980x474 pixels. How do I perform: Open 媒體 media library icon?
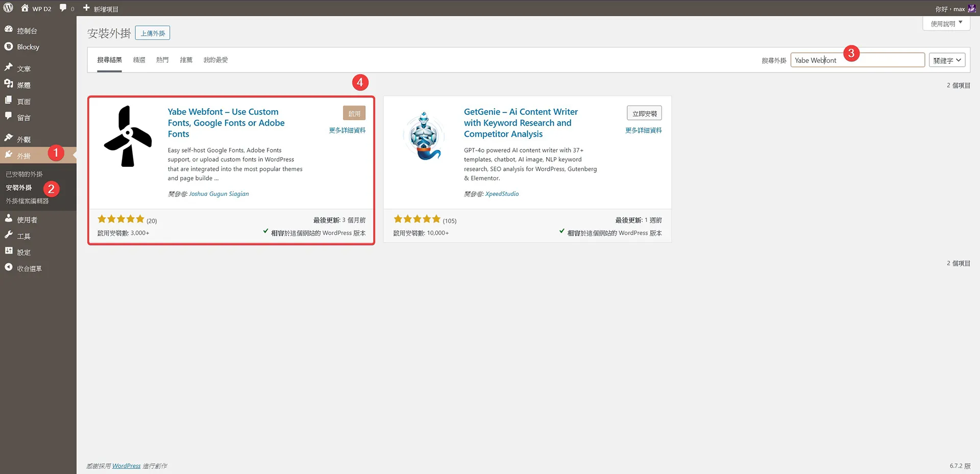[x=9, y=84]
